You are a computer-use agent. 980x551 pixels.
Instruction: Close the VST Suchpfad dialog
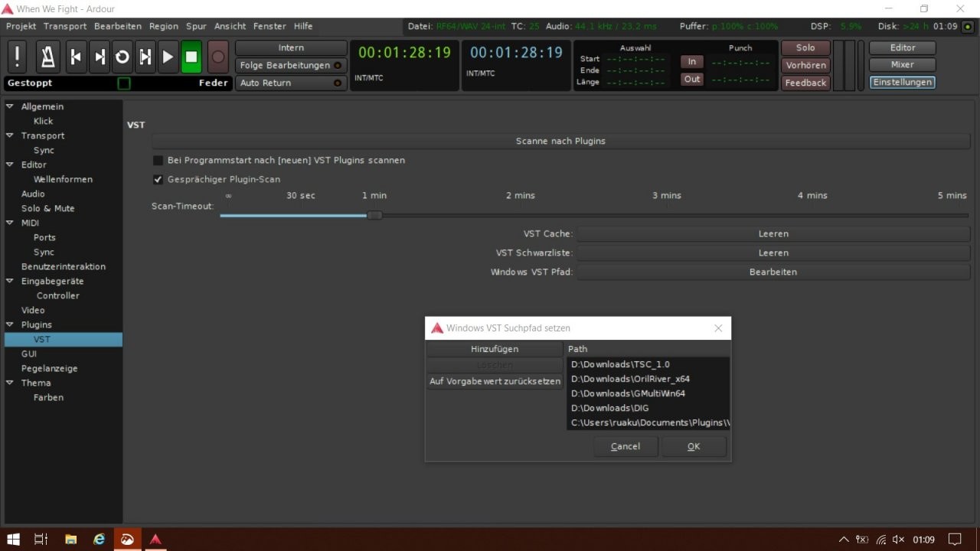click(x=718, y=328)
